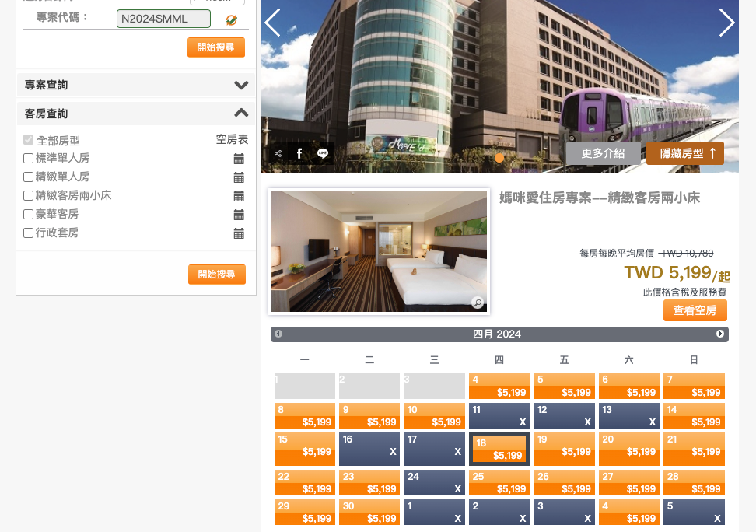Image resolution: width=756 pixels, height=532 pixels.
Task: Click the 更多介紹 button
Action: coord(603,153)
